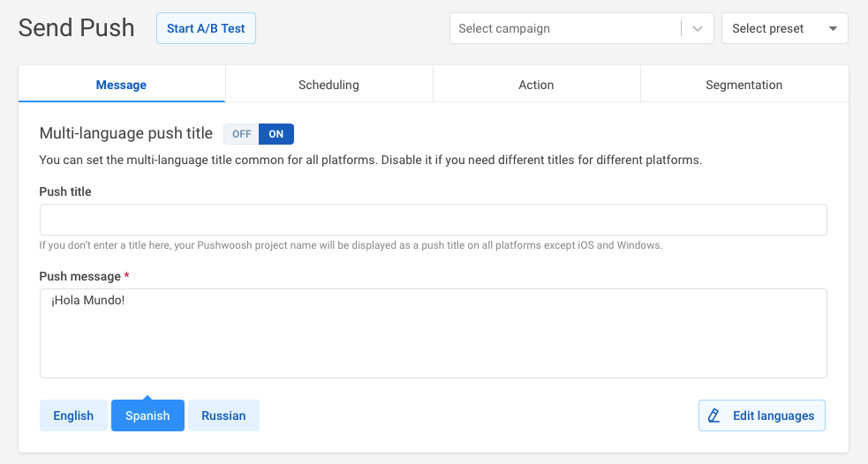This screenshot has width=868, height=464.
Task: Click the Send Push page heading
Action: coord(77,28)
